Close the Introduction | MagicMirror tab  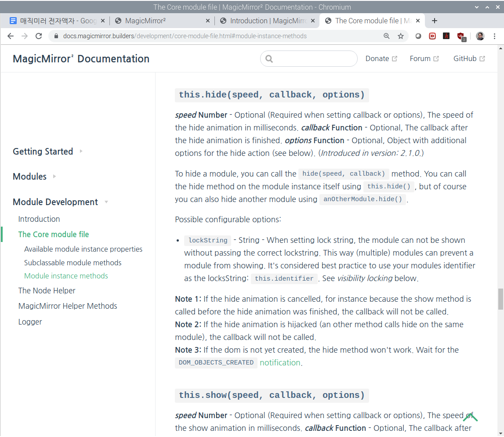pos(313,21)
